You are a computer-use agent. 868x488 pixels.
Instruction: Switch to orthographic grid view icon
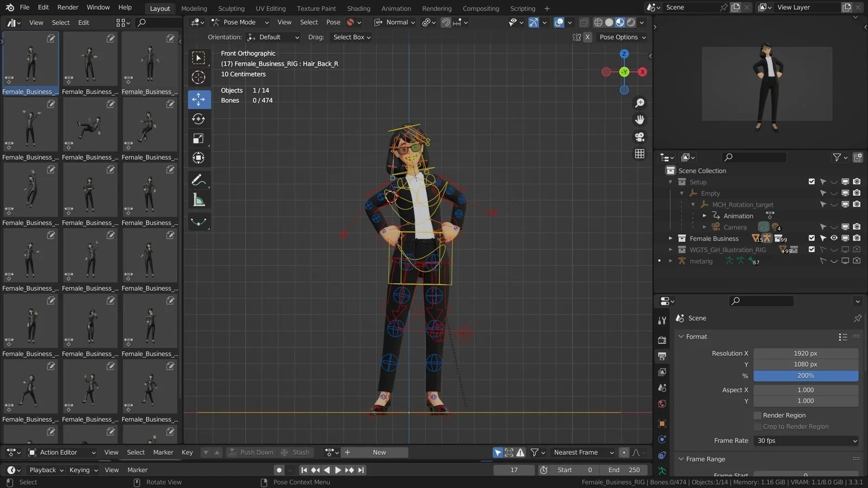pyautogui.click(x=640, y=154)
